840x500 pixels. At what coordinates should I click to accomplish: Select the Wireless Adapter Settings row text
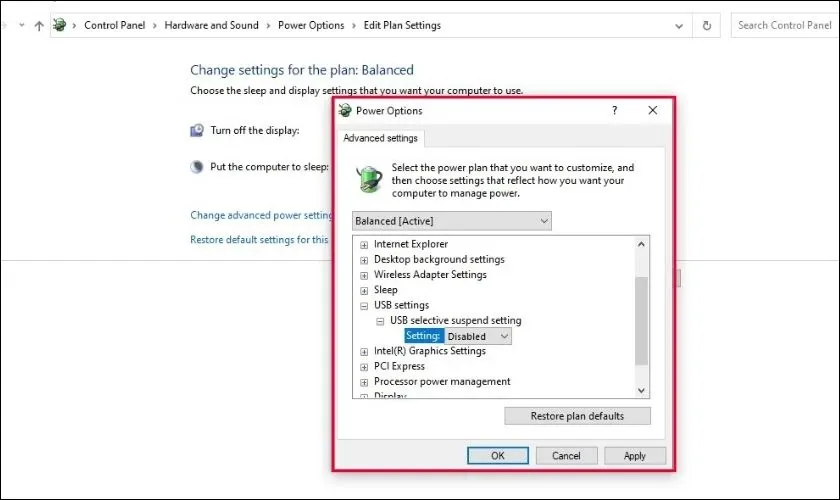click(x=430, y=274)
